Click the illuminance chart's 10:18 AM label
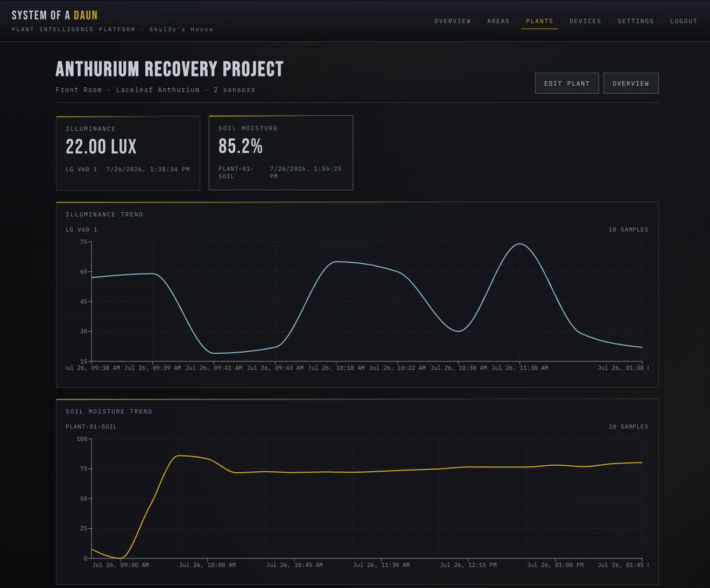 pos(336,368)
